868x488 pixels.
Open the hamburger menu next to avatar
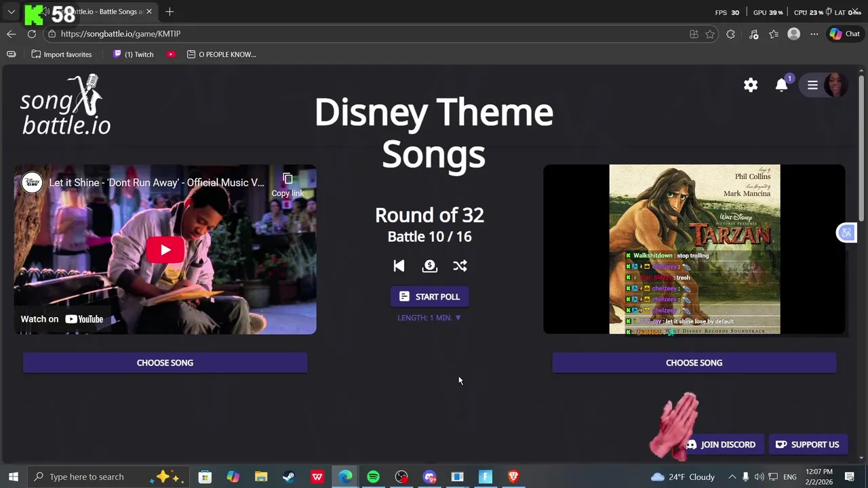coord(812,85)
